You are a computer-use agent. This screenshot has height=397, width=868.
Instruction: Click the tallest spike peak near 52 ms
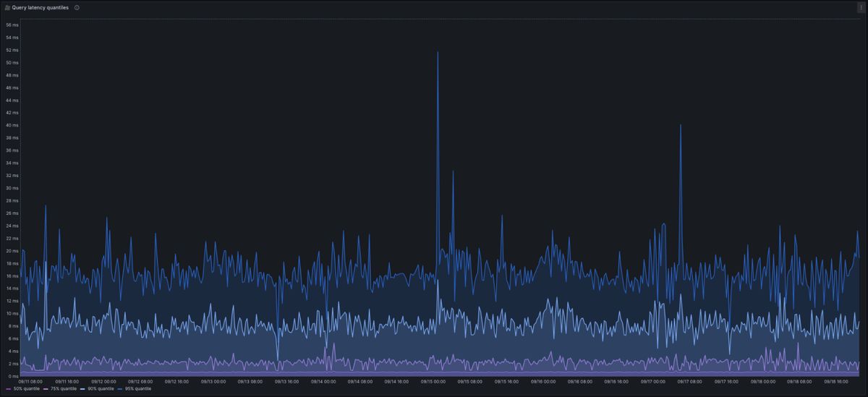[438, 52]
